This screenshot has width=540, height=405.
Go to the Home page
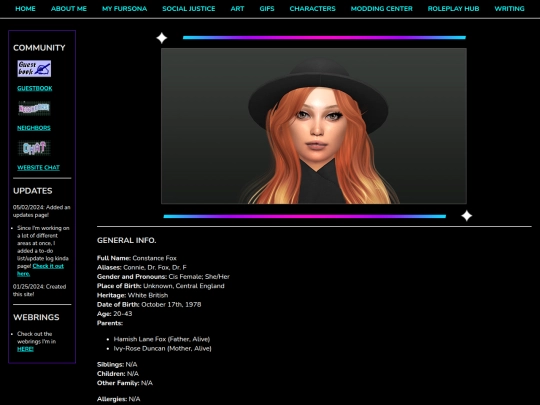(25, 9)
